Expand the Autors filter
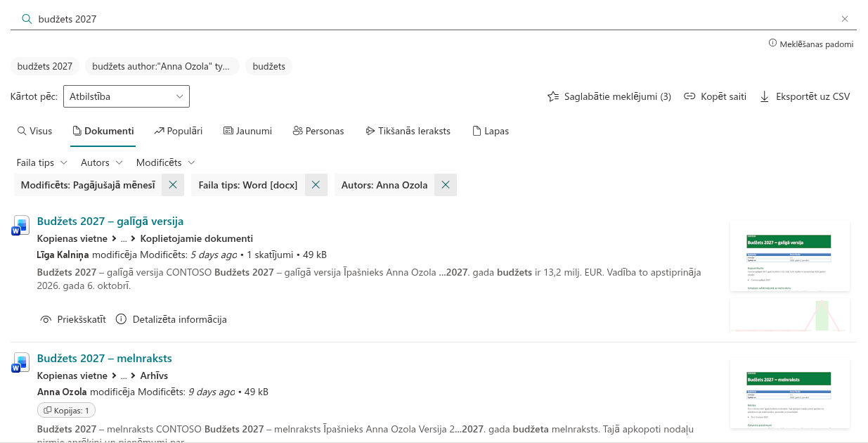This screenshot has width=868, height=443. (102, 162)
